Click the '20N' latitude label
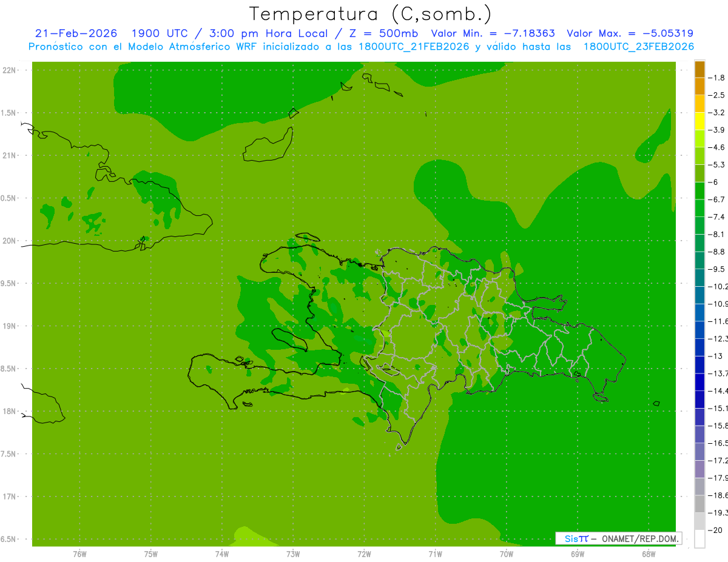The image size is (728, 562). pyautogui.click(x=9, y=241)
